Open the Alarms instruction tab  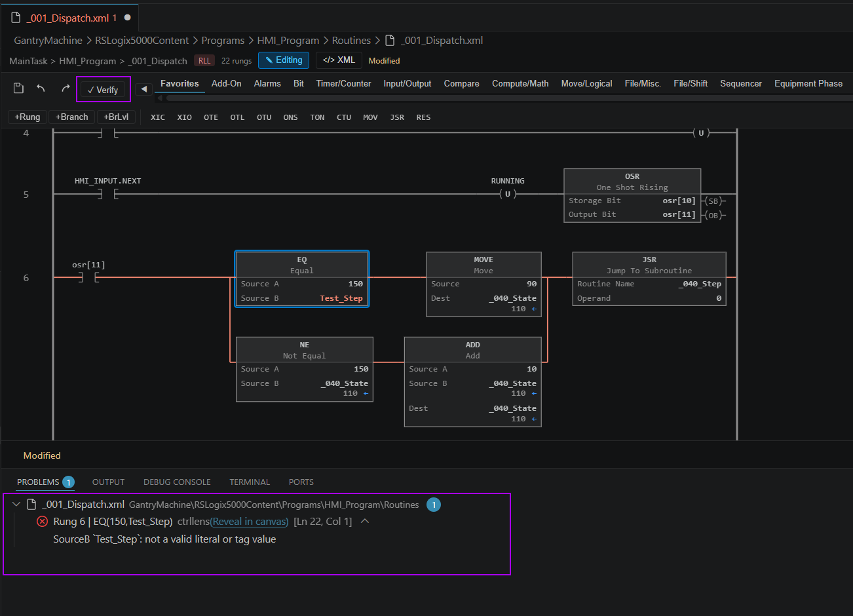coord(267,84)
